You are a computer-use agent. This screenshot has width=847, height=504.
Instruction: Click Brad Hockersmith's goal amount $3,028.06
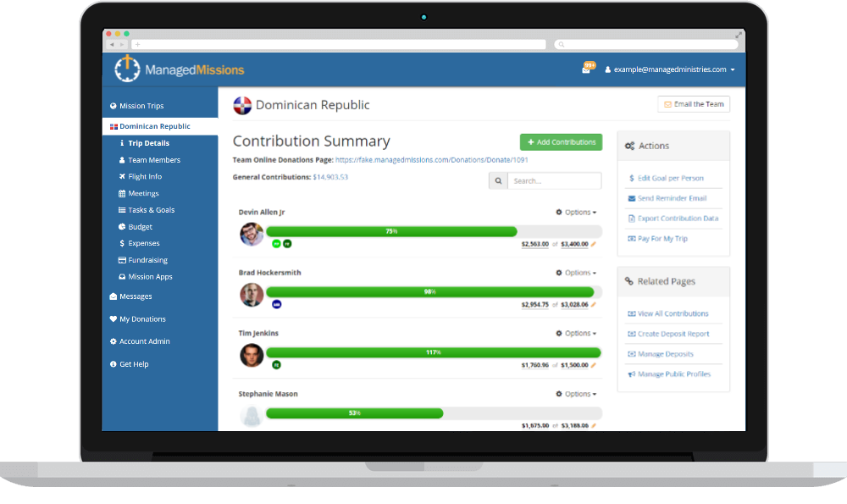[x=574, y=305]
